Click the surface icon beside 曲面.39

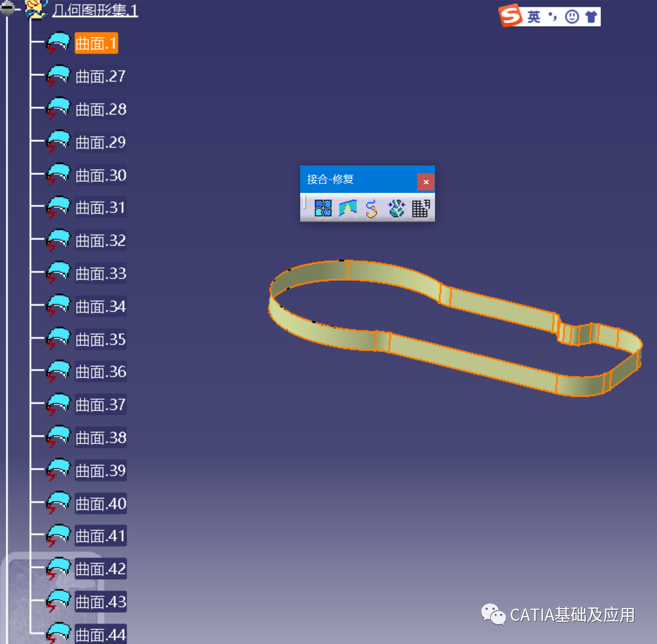[x=58, y=470]
